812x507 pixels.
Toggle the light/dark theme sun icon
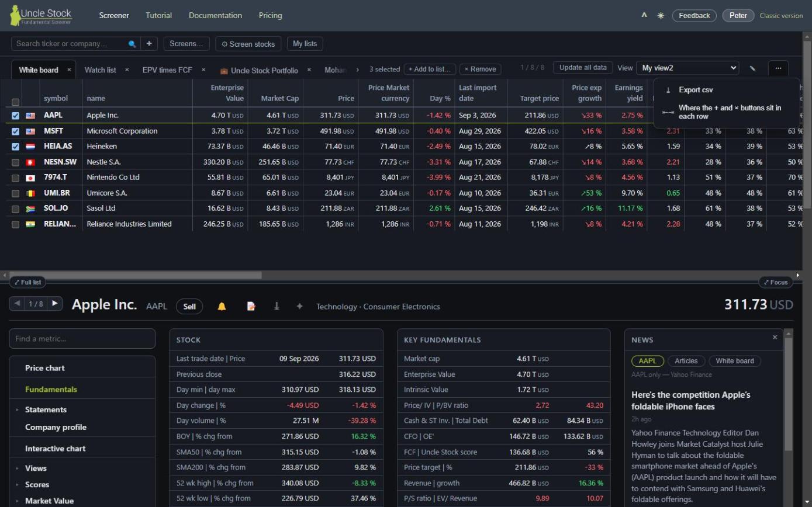click(x=661, y=16)
